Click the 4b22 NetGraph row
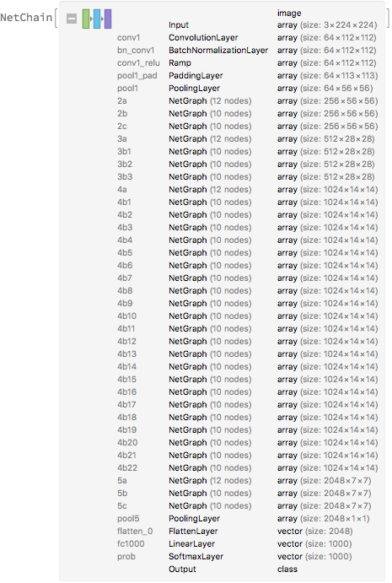 pos(247,467)
